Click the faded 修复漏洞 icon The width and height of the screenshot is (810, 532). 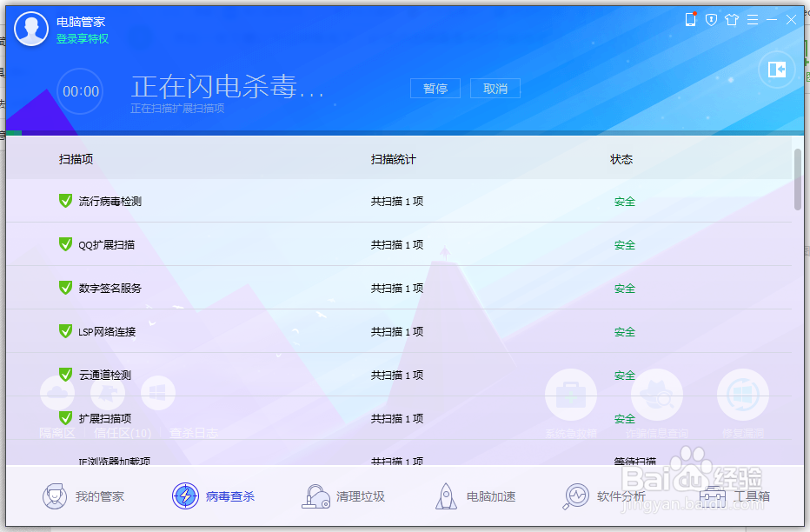pyautogui.click(x=743, y=395)
